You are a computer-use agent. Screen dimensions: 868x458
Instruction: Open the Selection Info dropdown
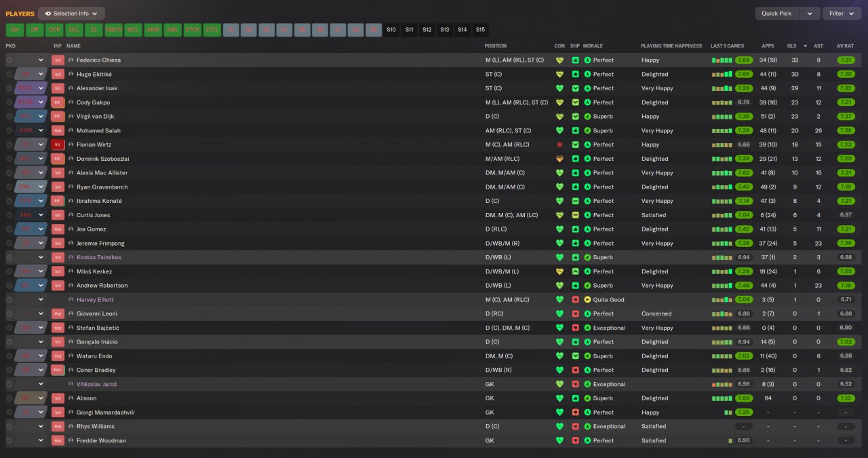[71, 14]
